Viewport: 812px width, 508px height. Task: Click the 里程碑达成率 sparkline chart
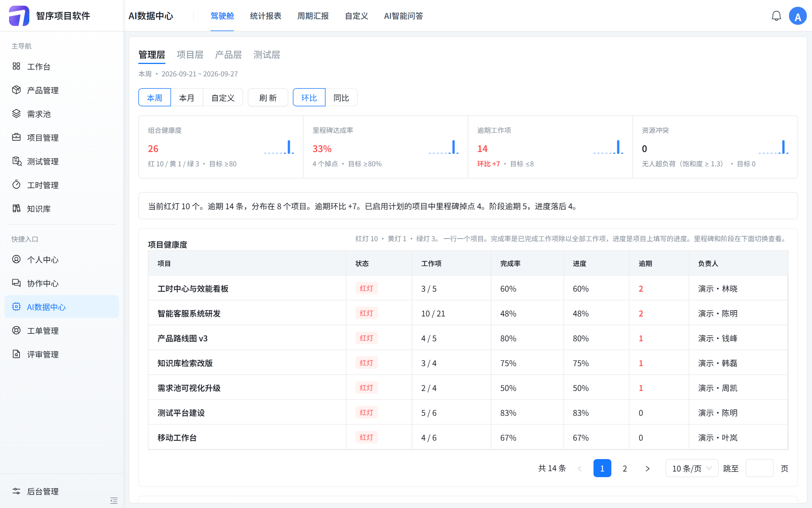click(x=444, y=147)
